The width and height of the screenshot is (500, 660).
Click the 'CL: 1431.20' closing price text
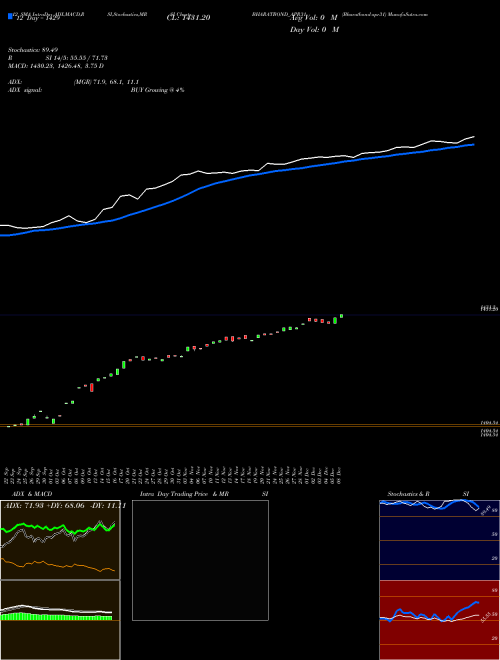click(188, 18)
